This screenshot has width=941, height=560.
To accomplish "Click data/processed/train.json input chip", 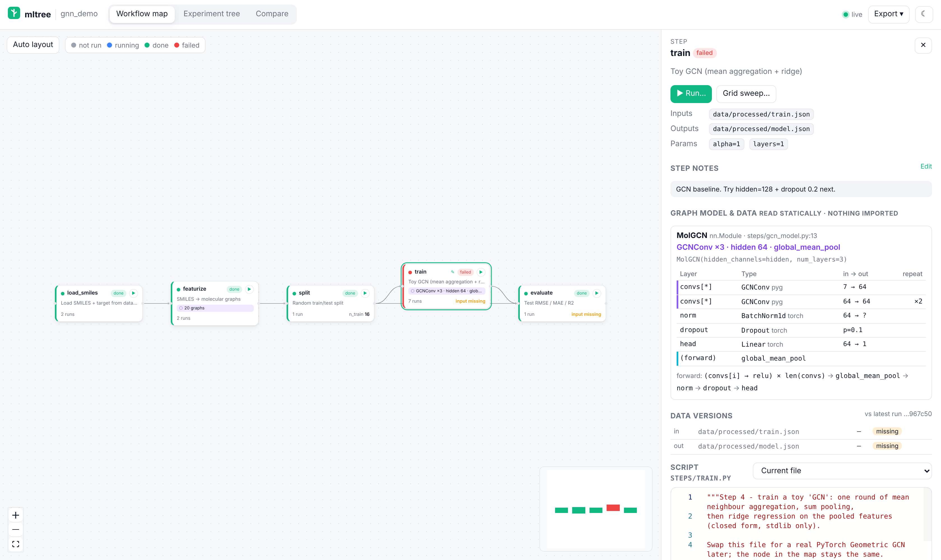I will tap(761, 114).
